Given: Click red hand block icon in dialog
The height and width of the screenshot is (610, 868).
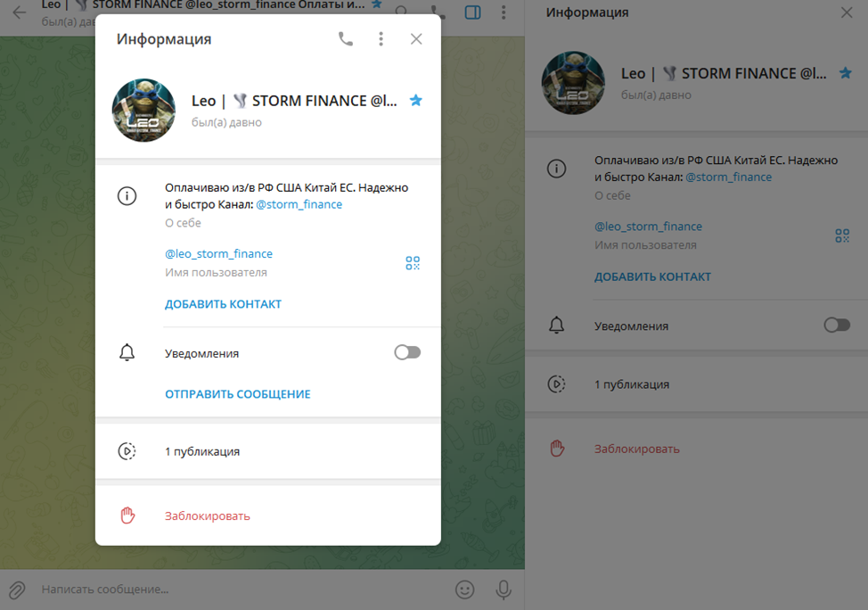Looking at the screenshot, I should coord(127,515).
